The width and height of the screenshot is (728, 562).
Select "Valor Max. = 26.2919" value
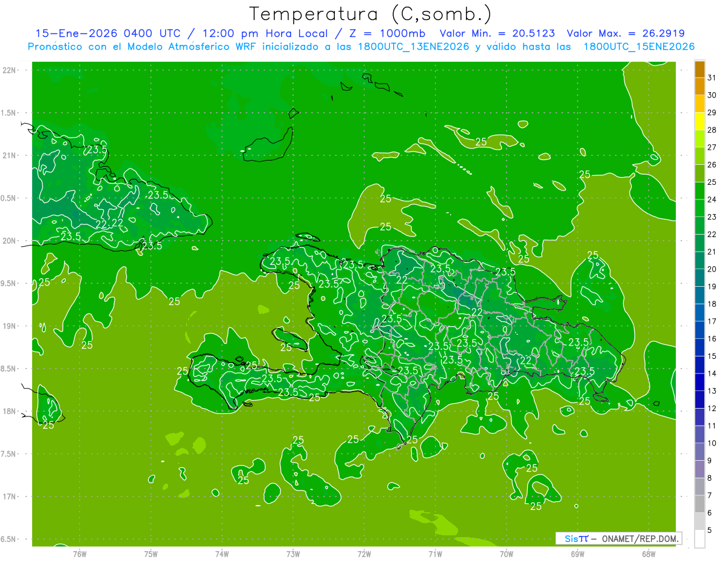625,33
